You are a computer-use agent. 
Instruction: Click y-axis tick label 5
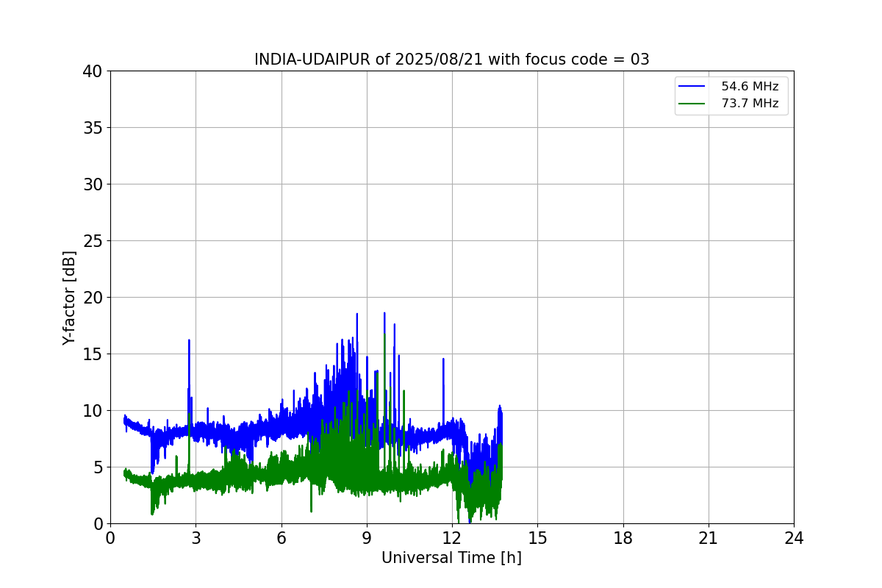tap(98, 467)
